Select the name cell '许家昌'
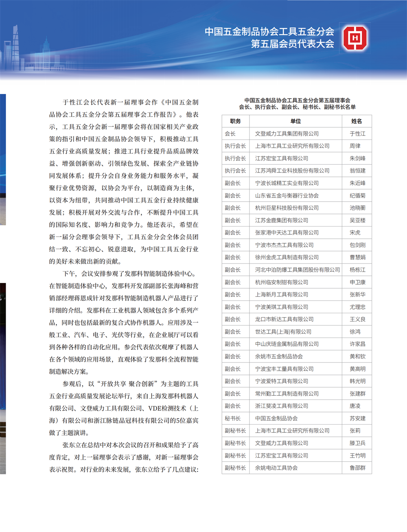This screenshot has width=407, height=532. pos(358,344)
